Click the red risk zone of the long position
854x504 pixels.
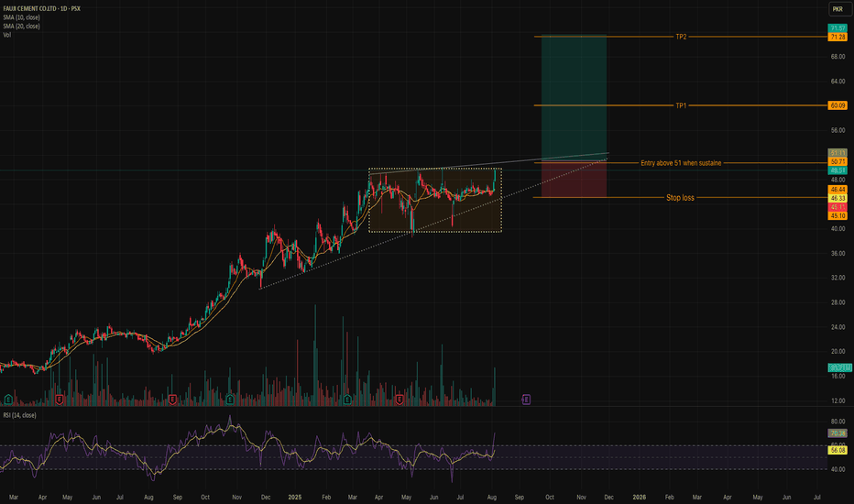pos(574,180)
